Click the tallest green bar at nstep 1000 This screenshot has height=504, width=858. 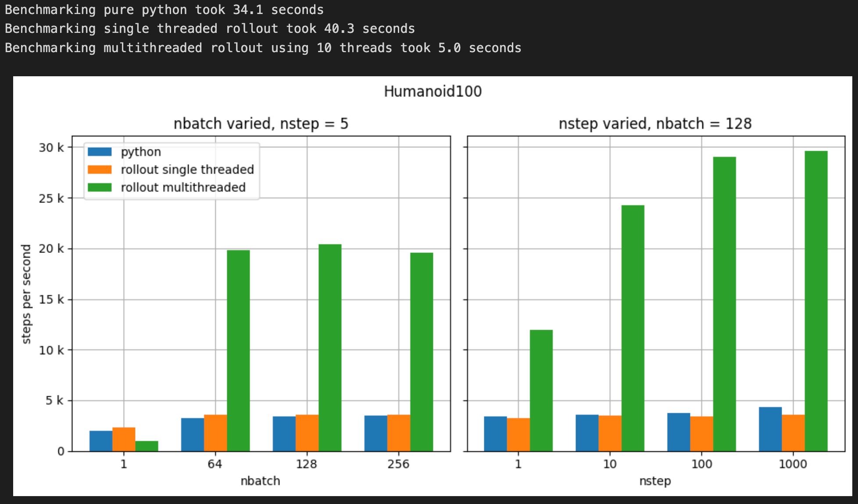(816, 301)
